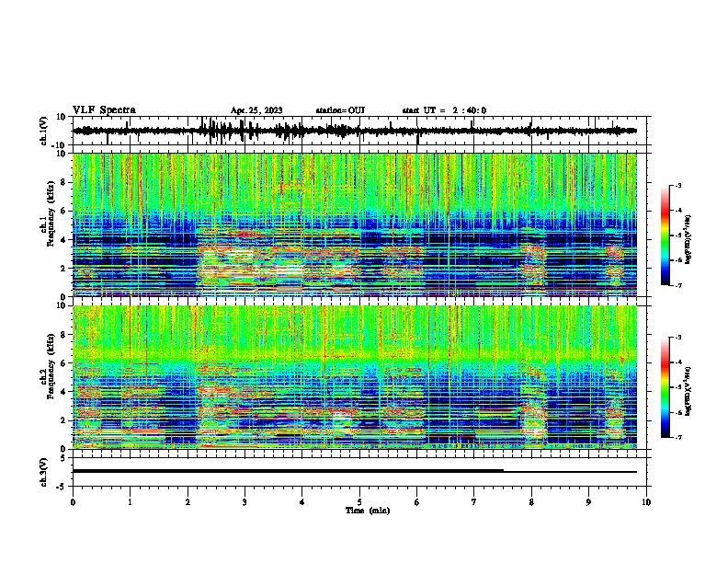Click the "station=OUI" header label
728x563 pixels.
[340, 110]
